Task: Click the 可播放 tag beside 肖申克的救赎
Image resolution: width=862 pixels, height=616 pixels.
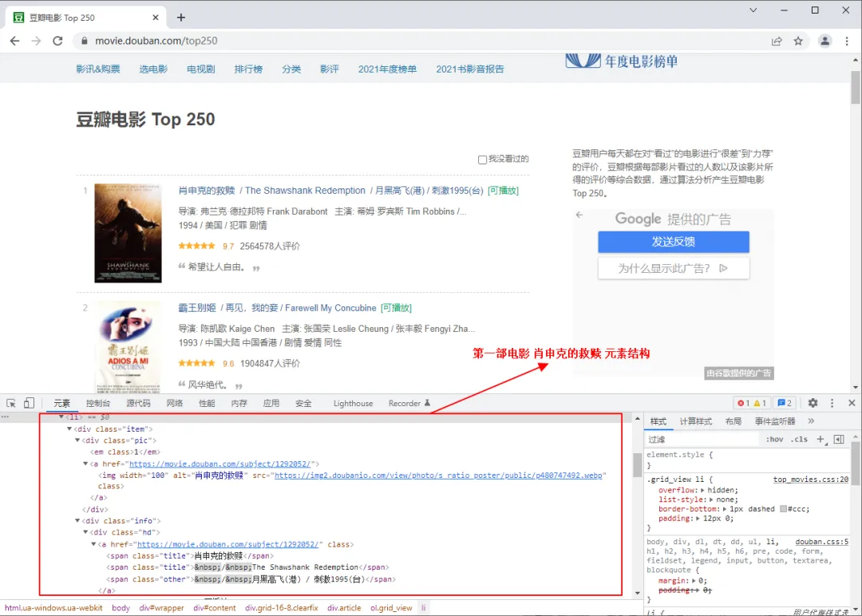Action: [x=503, y=191]
